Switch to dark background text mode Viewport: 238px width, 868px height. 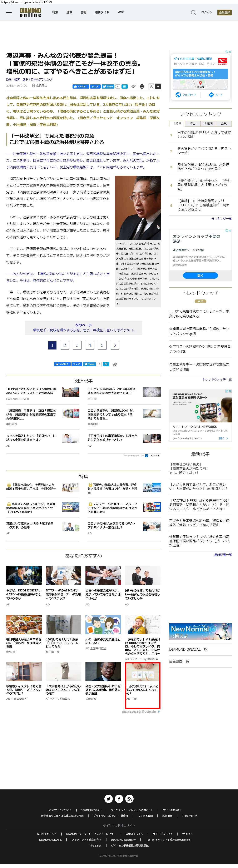point(158,87)
